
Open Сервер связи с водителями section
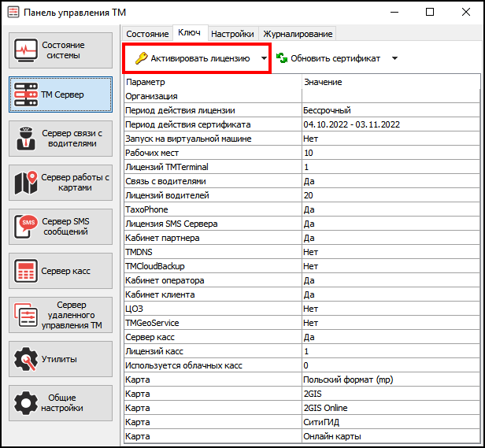pyautogui.click(x=61, y=139)
